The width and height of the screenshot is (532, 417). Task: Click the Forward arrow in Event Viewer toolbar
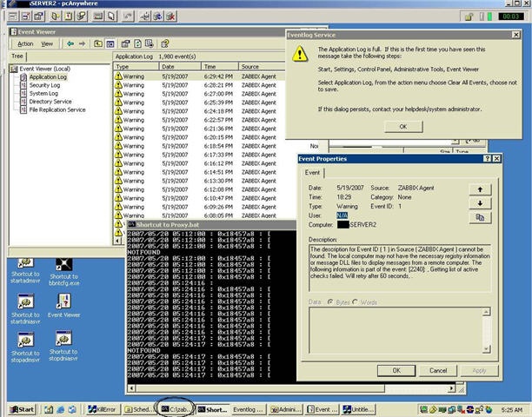(82, 43)
